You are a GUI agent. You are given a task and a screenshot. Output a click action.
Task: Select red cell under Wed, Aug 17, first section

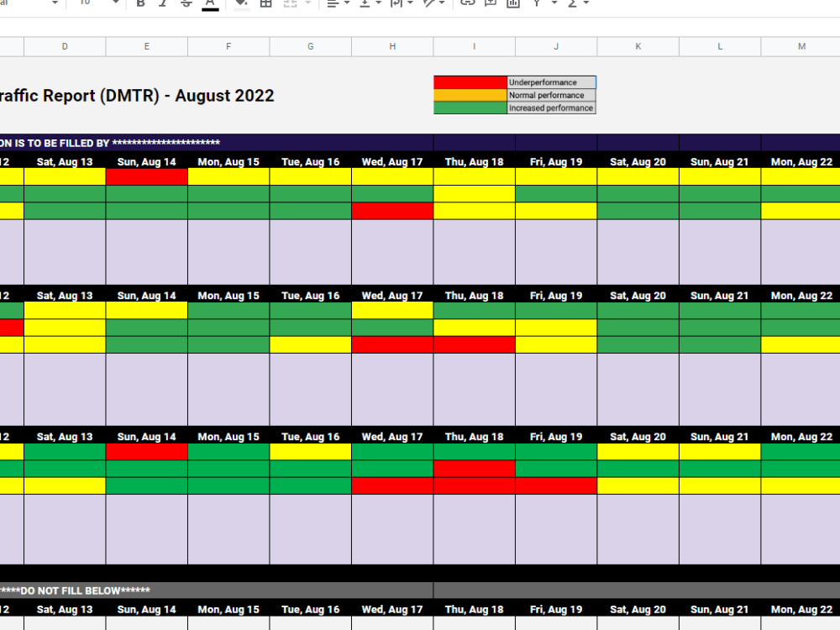[x=392, y=211]
